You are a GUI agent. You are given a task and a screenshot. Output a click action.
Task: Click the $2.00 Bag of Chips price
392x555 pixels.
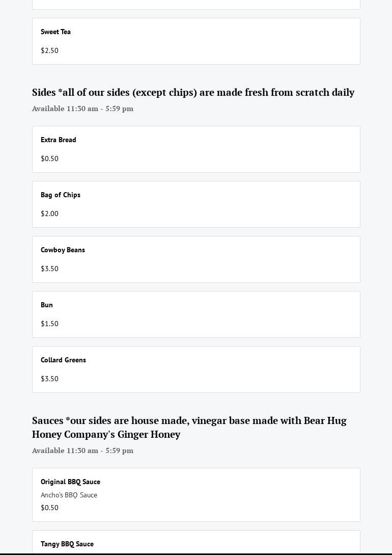(49, 214)
